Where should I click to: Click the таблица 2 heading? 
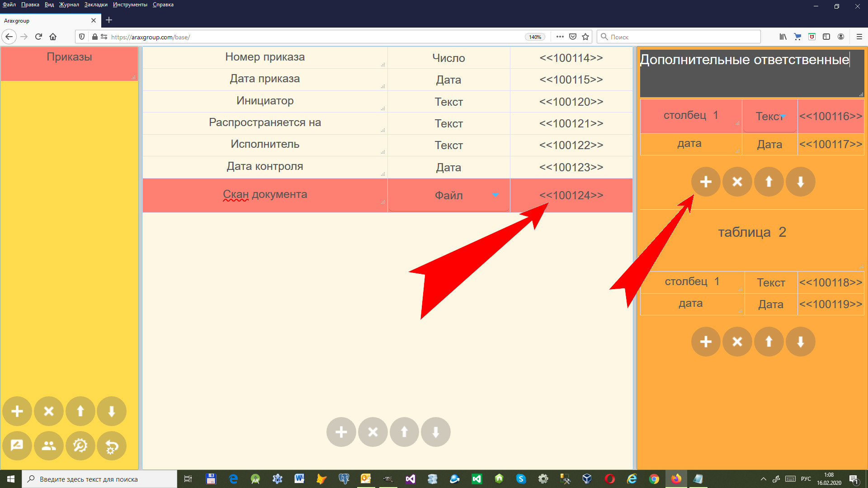[752, 232]
